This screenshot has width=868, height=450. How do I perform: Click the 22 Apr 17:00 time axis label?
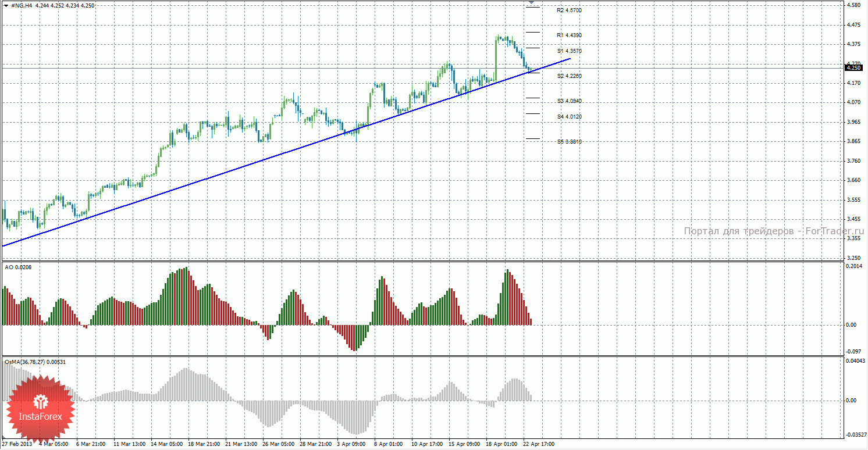tap(539, 444)
